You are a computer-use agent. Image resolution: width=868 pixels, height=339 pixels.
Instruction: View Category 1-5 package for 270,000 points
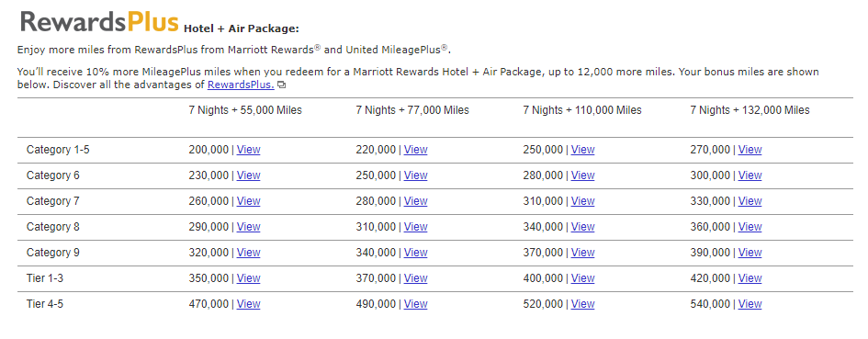[750, 150]
